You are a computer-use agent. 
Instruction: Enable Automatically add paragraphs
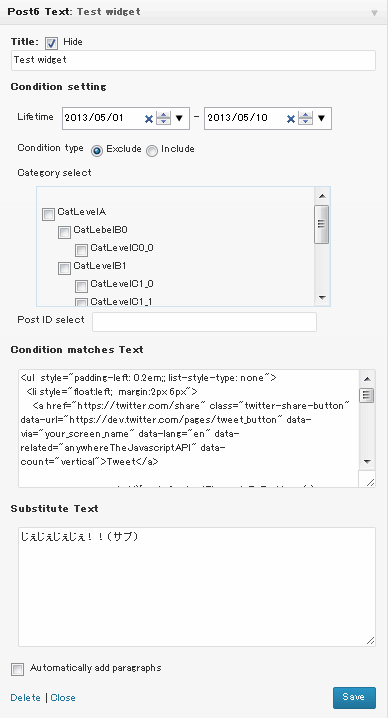pos(17,669)
